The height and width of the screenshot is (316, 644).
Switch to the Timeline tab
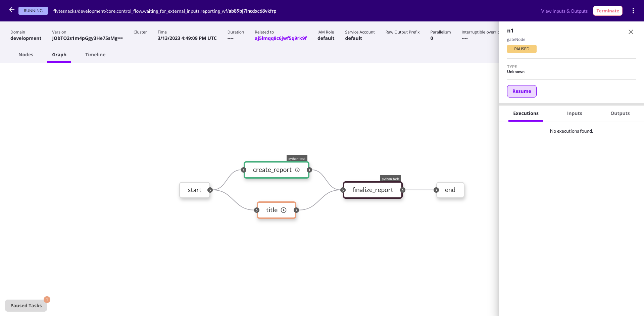tap(95, 55)
